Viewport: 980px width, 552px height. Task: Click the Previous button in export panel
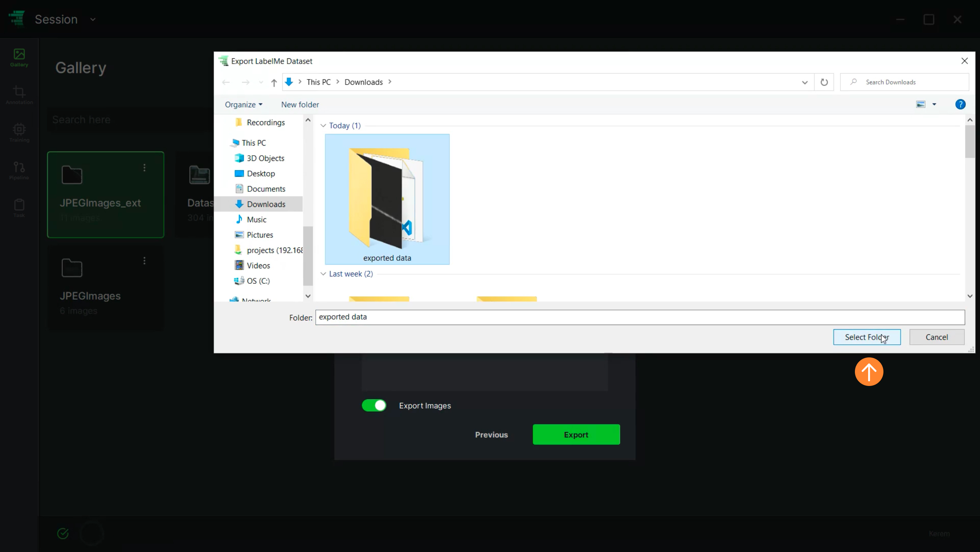(491, 435)
